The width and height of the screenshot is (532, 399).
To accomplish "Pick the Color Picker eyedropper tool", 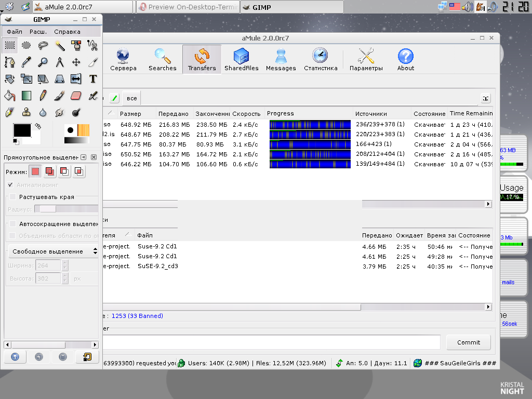I will (x=26, y=62).
